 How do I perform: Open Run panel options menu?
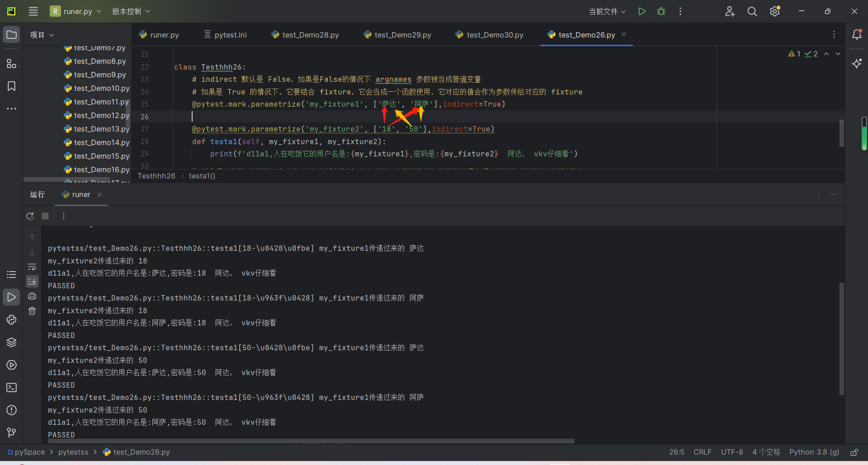(x=818, y=194)
